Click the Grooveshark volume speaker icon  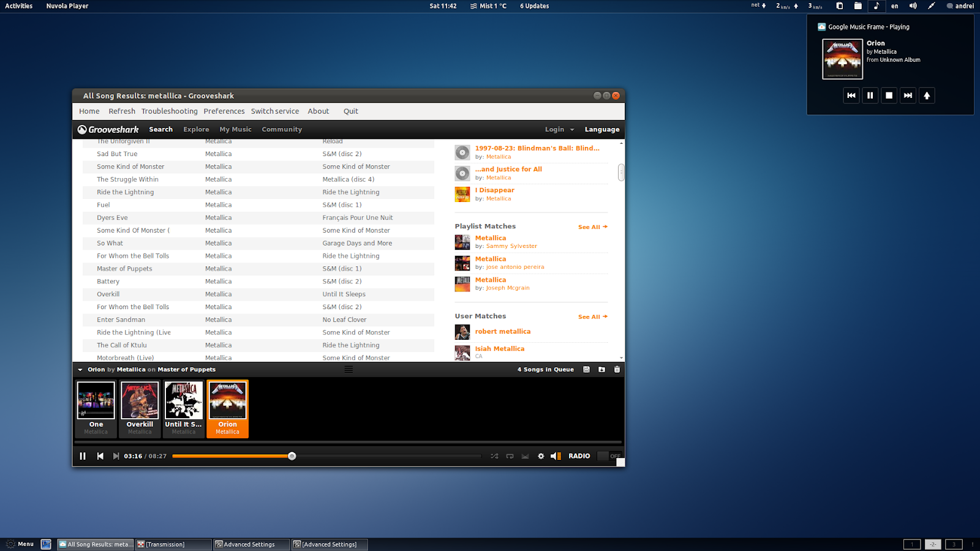(556, 456)
